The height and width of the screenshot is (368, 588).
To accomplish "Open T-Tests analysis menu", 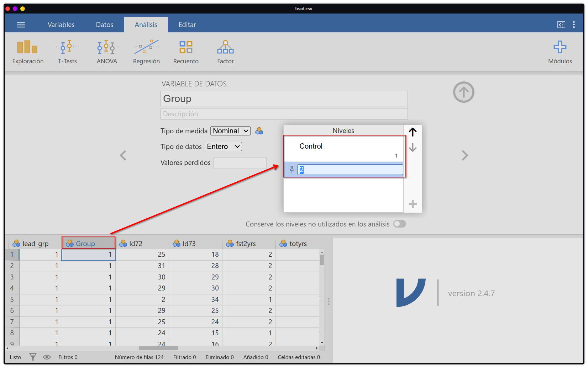I will [x=67, y=52].
